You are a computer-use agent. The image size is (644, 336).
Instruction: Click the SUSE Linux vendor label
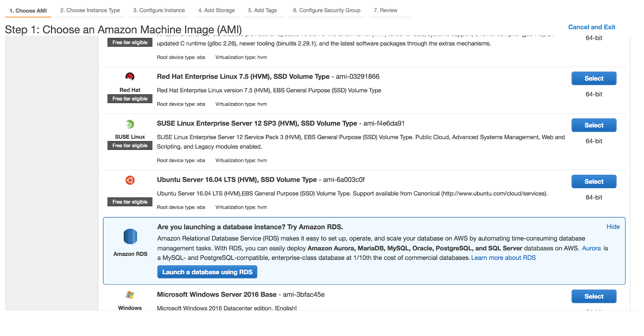pyautogui.click(x=130, y=137)
